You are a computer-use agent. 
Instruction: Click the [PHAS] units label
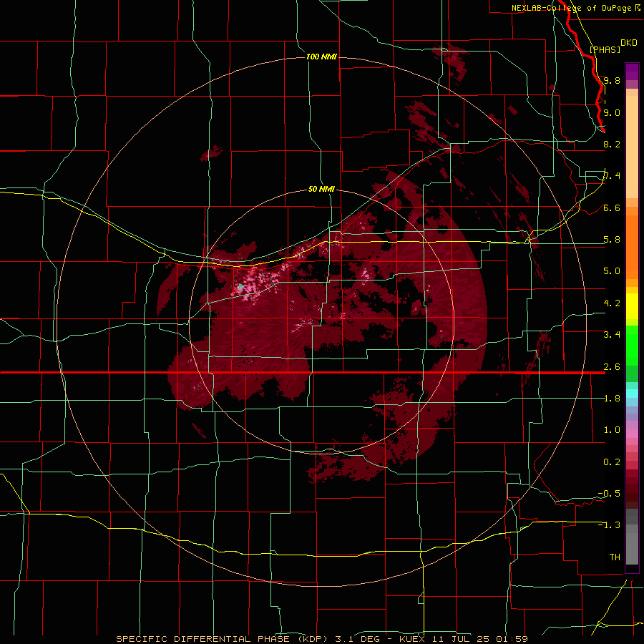pyautogui.click(x=605, y=49)
